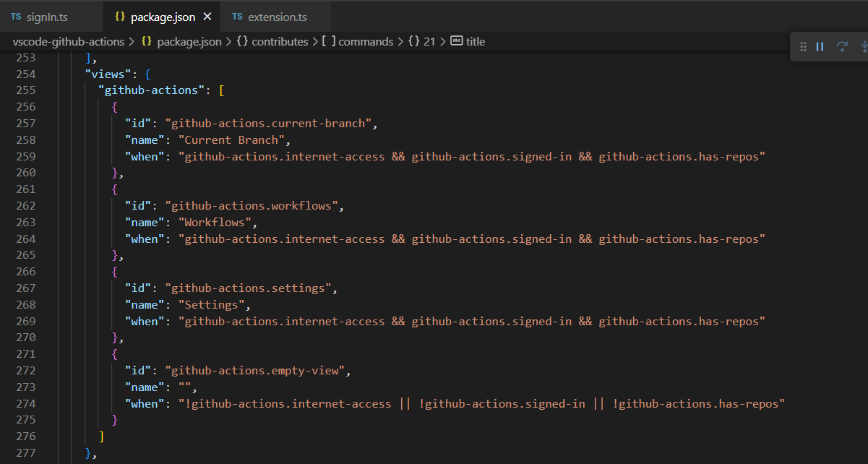Click the "github-actions.settings" id value

(247, 288)
